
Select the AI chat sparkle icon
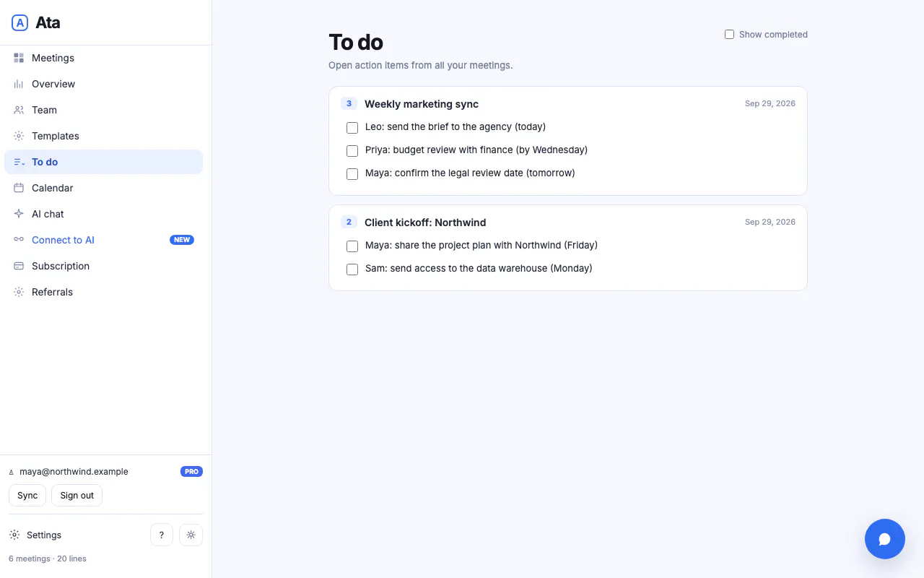[19, 214]
